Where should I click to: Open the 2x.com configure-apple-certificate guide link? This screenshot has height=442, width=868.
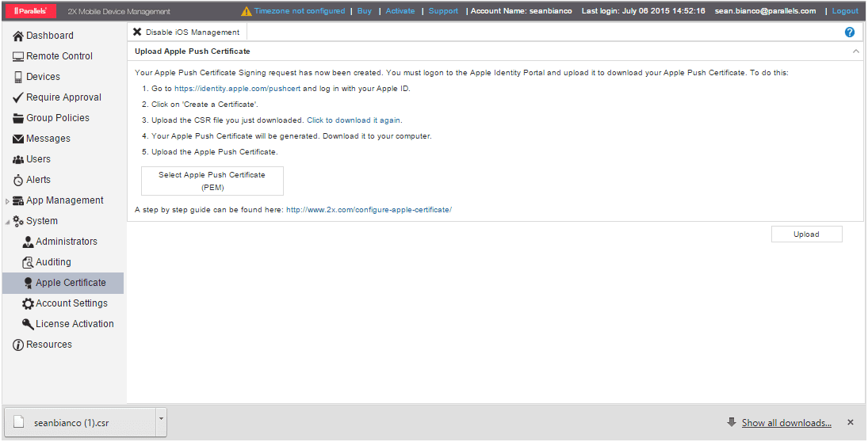[x=369, y=210]
